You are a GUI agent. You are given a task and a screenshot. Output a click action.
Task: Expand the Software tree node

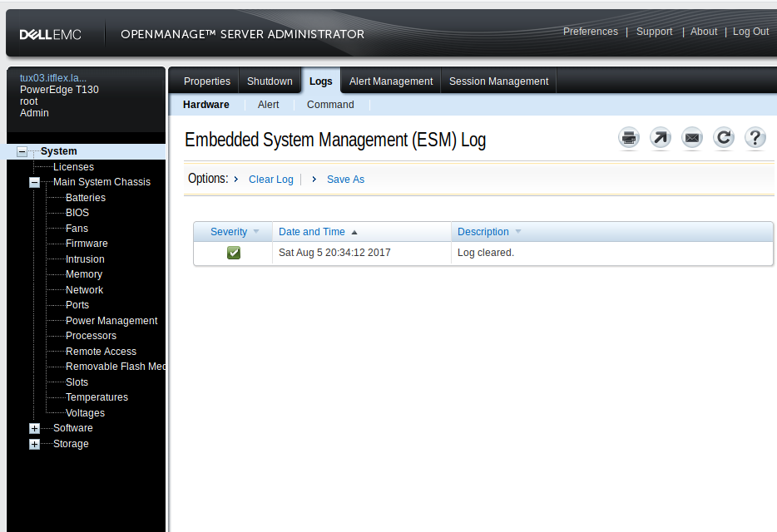[34, 428]
